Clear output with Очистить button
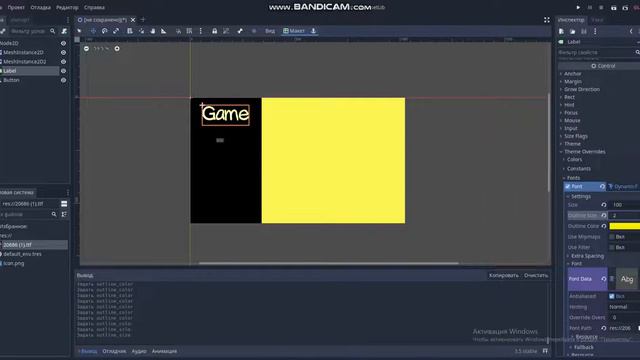The width and height of the screenshot is (640, 360). pos(536,276)
